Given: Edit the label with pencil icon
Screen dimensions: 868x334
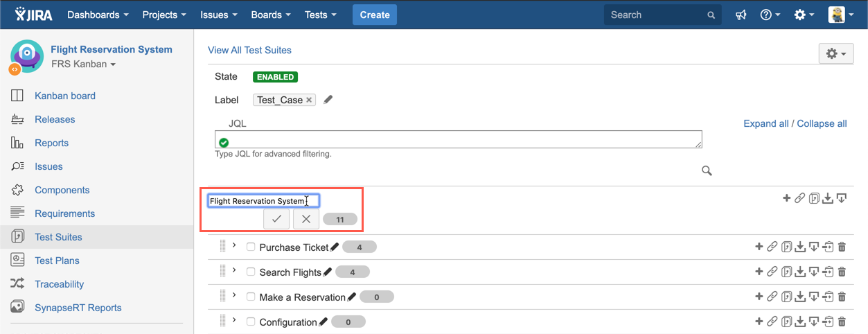Looking at the screenshot, I should (328, 100).
